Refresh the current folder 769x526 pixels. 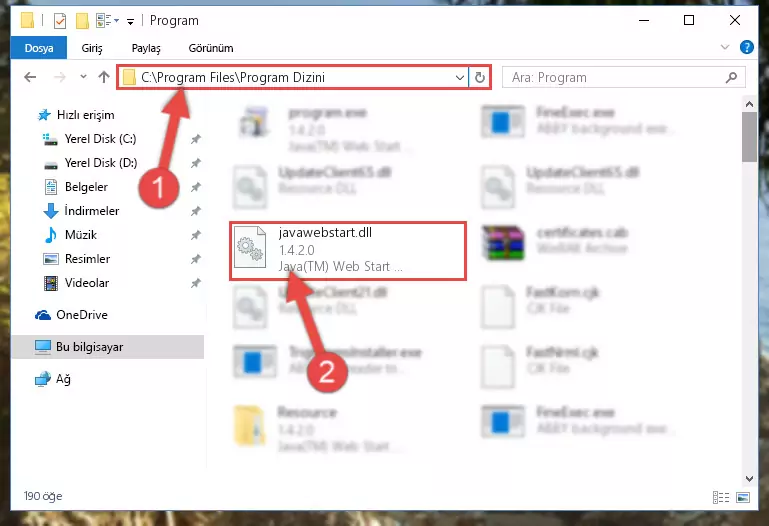480,77
